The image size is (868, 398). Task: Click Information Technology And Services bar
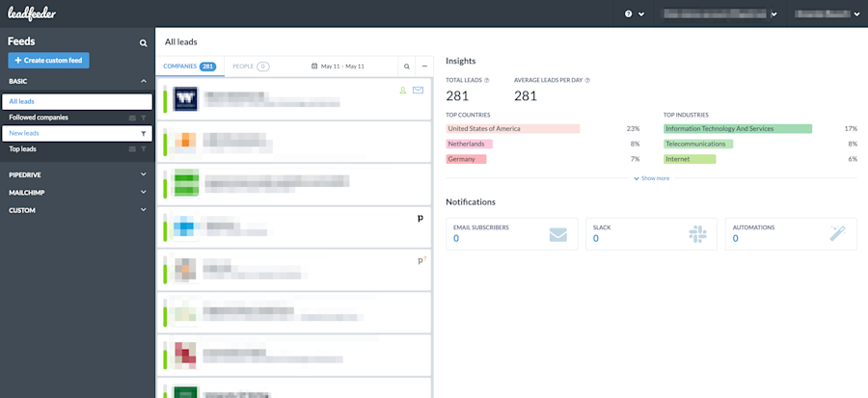[x=738, y=129]
